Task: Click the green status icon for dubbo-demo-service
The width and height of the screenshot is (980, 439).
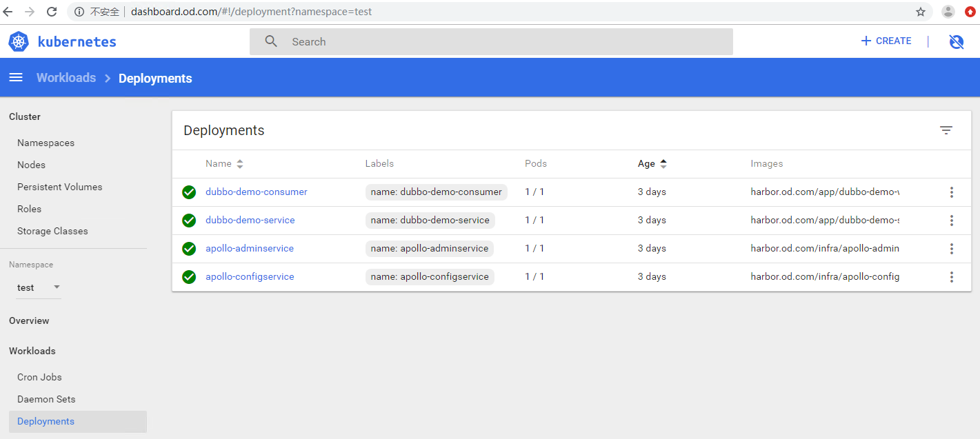Action: (x=189, y=221)
